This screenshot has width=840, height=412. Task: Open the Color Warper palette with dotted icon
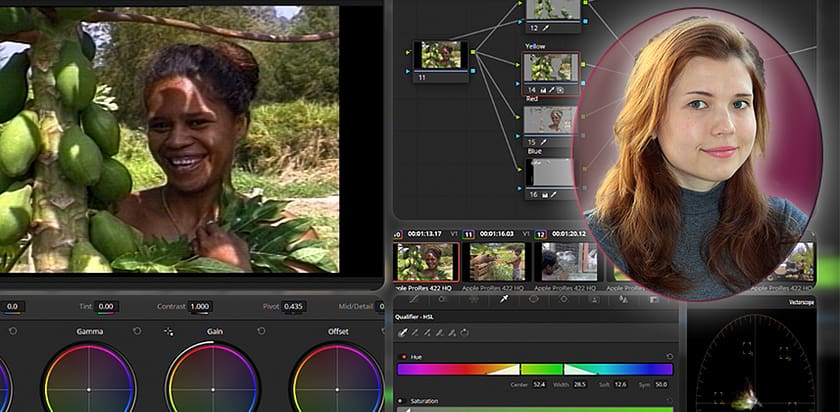pyautogui.click(x=473, y=299)
